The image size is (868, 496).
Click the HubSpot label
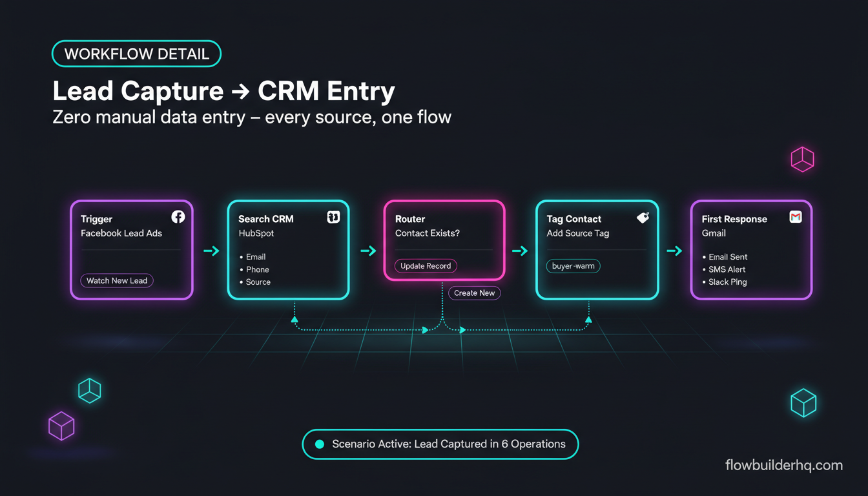tap(256, 233)
